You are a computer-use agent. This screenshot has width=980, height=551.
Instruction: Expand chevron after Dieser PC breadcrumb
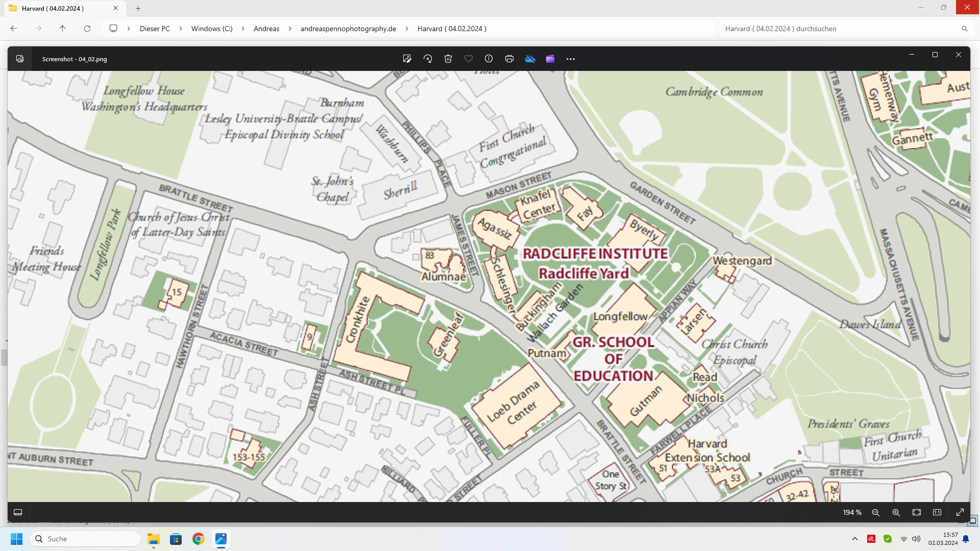[181, 29]
